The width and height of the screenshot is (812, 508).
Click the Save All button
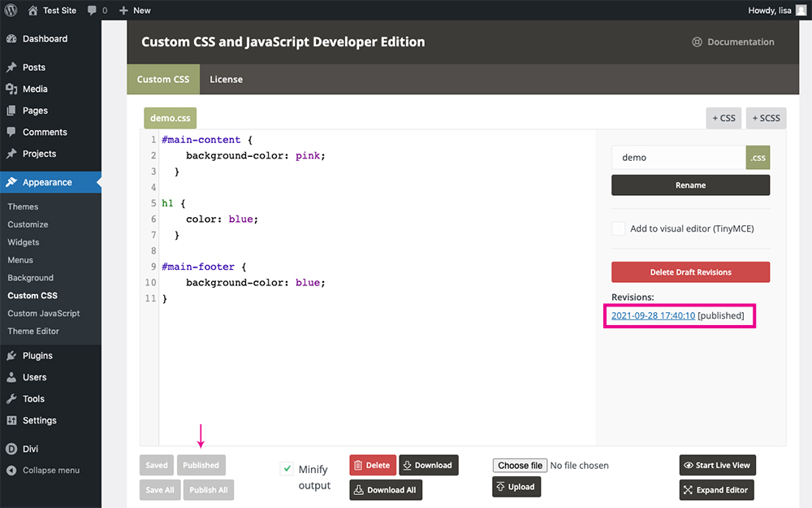[160, 490]
